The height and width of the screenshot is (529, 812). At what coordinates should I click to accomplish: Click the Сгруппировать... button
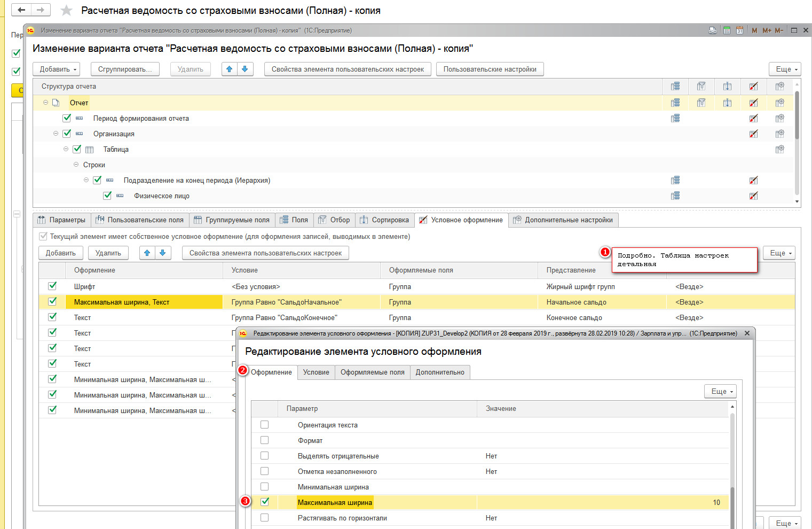point(125,69)
